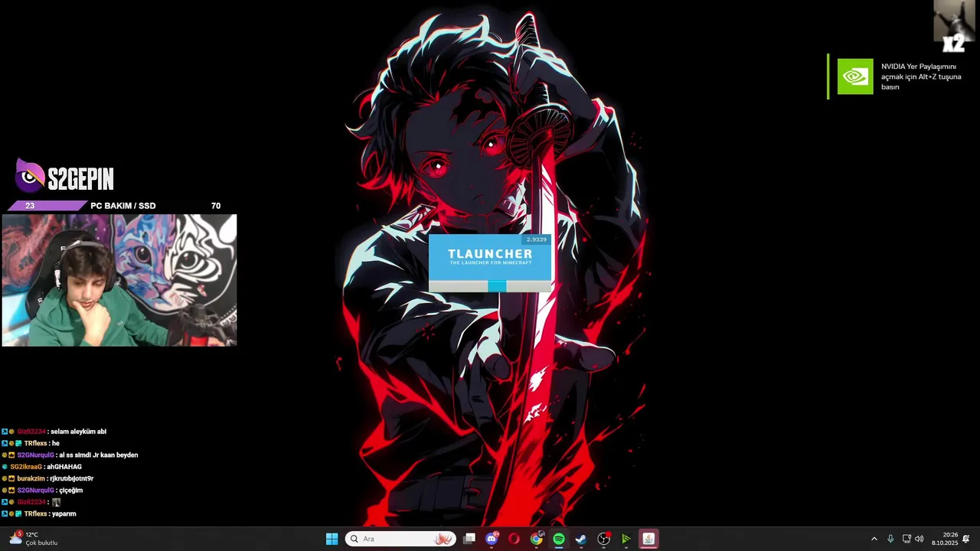
Task: Open the clock and date 20:26
Action: coord(945,539)
